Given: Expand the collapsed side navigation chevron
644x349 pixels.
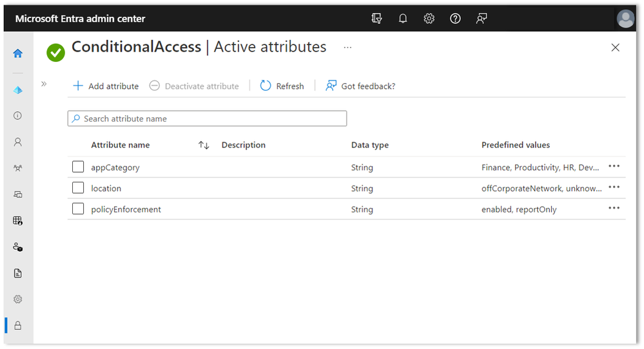Looking at the screenshot, I should [44, 84].
